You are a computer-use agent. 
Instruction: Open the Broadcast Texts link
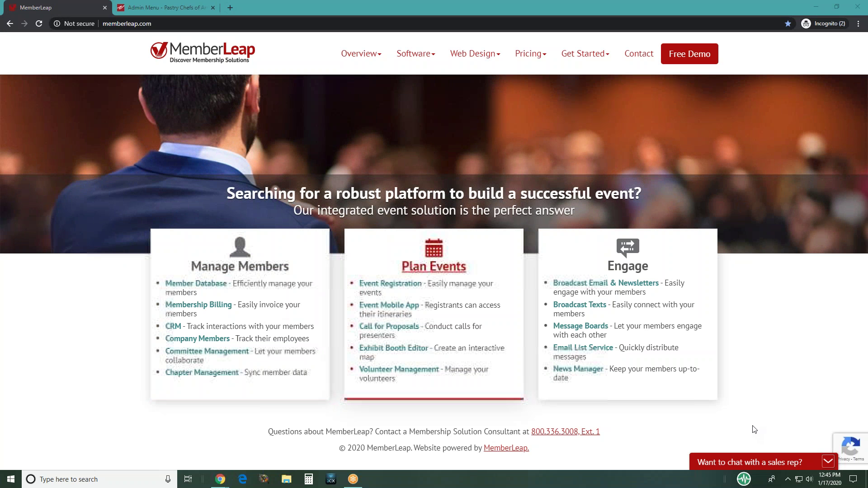580,305
